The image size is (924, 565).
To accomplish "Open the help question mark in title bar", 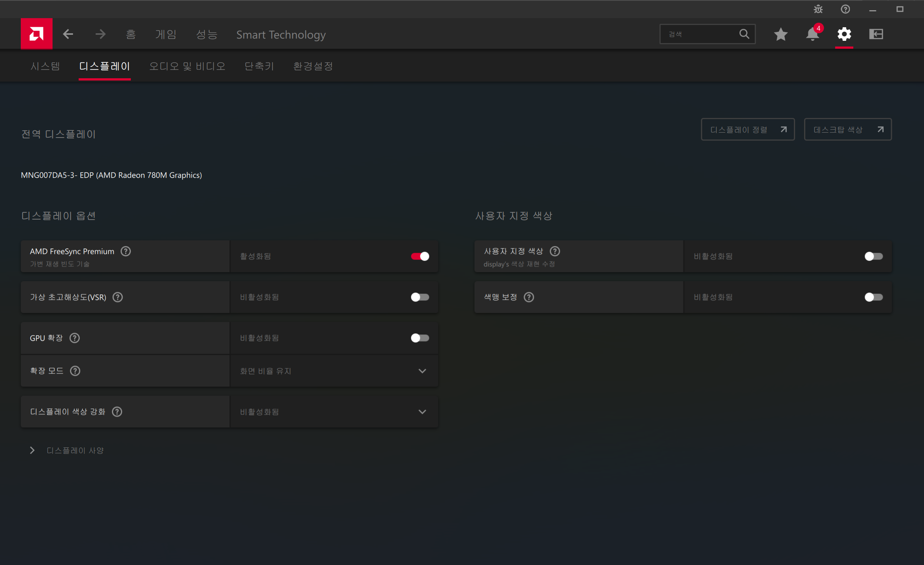I will (845, 9).
